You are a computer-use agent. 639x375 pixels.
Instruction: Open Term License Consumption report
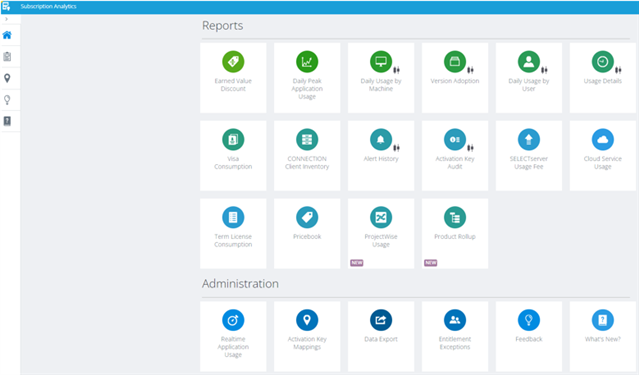coord(233,234)
